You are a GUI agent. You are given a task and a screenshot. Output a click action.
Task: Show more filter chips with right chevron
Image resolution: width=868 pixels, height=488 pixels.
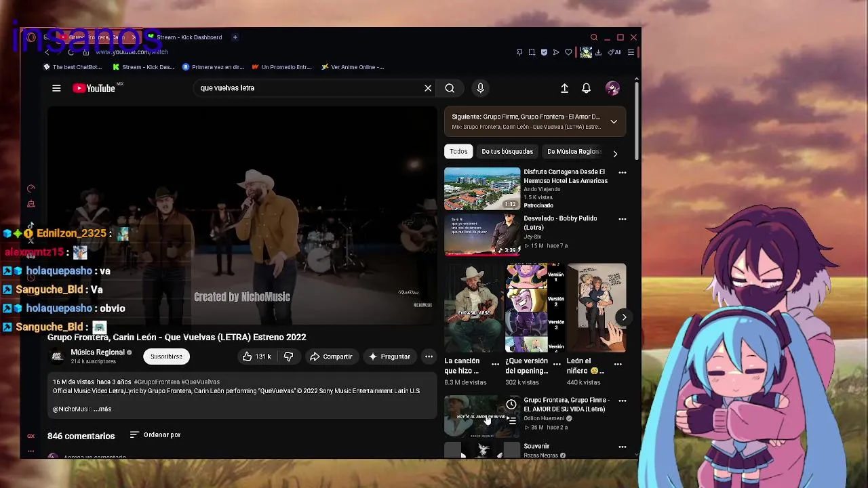point(615,154)
